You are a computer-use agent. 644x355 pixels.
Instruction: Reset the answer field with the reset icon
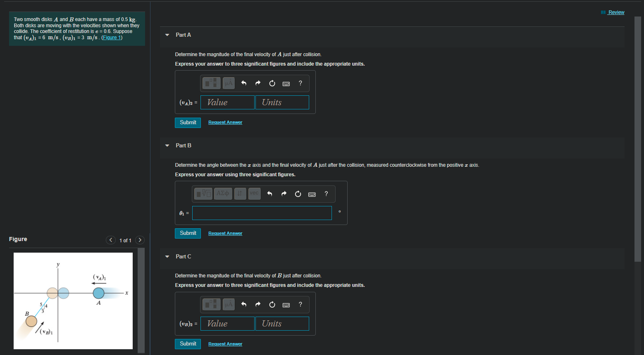tap(272, 83)
